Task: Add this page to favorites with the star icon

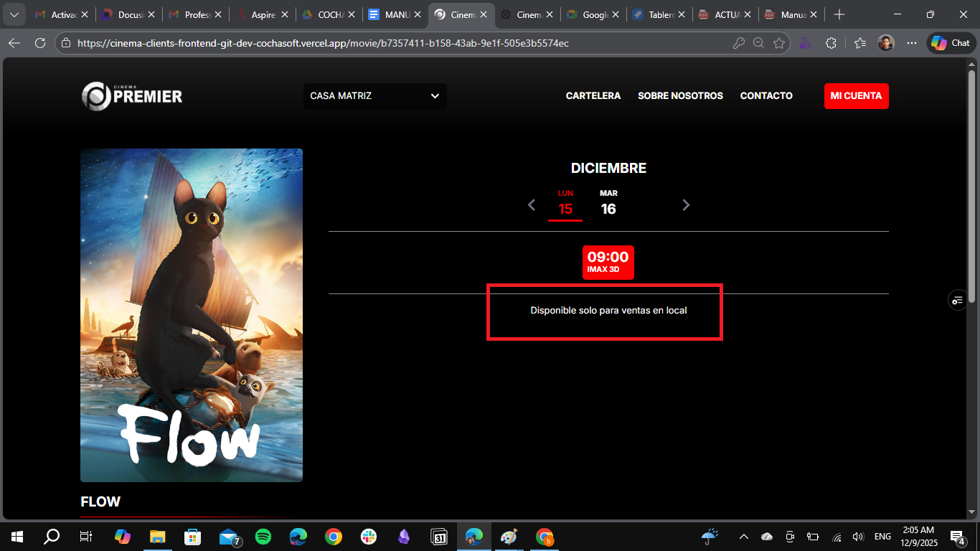Action: [x=779, y=43]
